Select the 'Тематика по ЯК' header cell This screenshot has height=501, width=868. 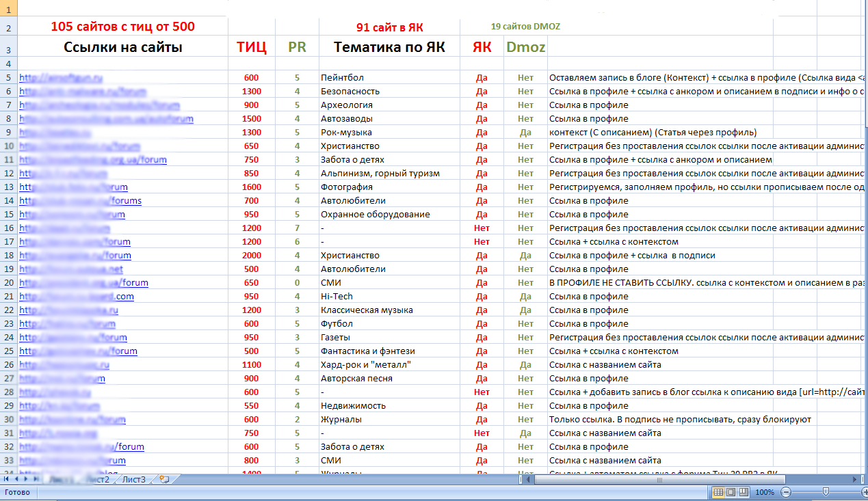389,46
